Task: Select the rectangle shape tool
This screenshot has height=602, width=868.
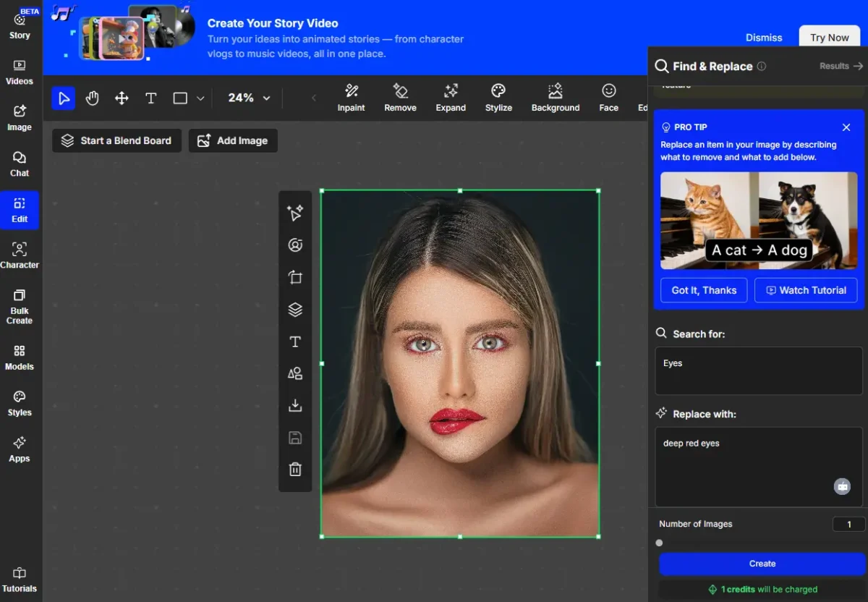Action: 180,98
